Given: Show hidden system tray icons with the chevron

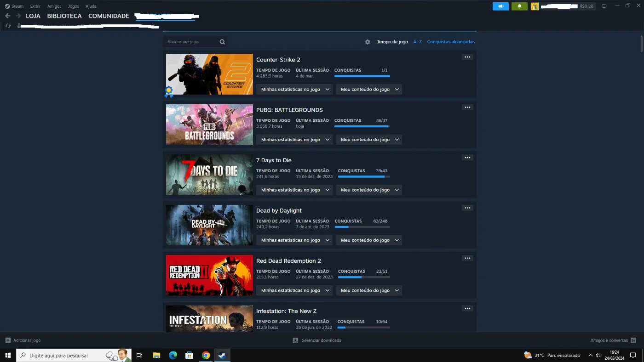Looking at the screenshot, I should (x=590, y=355).
